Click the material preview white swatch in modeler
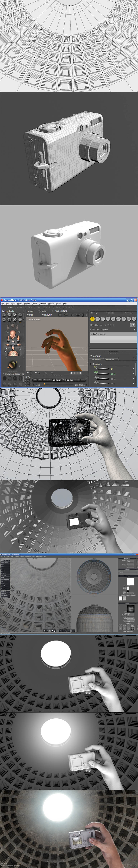 [130, 582]
